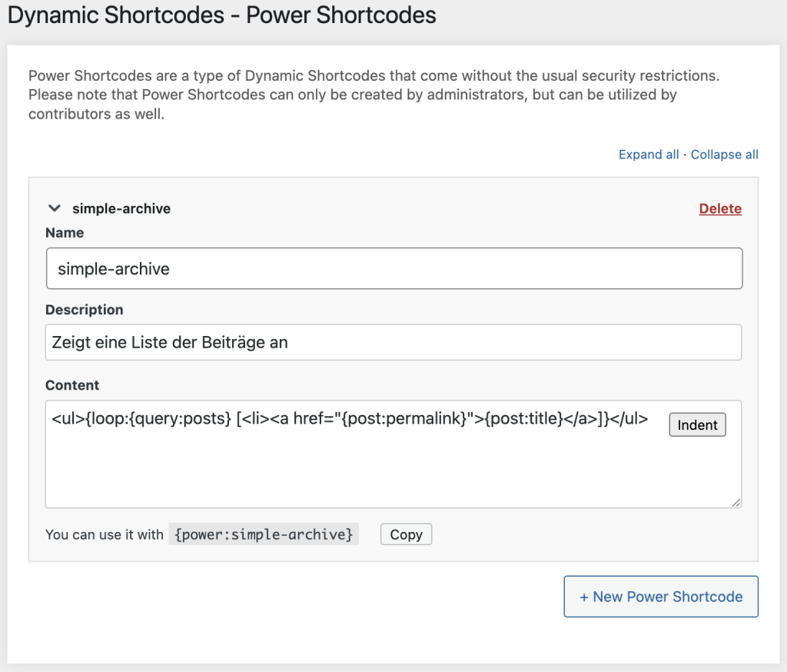Image resolution: width=787 pixels, height=672 pixels.
Task: Click "Collapse all" link
Action: (x=723, y=155)
